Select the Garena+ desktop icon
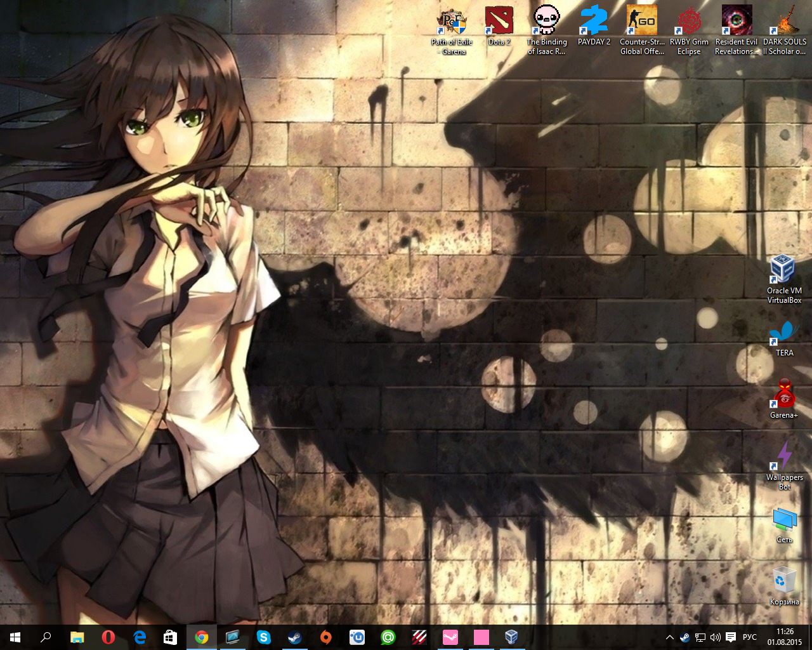 784,399
